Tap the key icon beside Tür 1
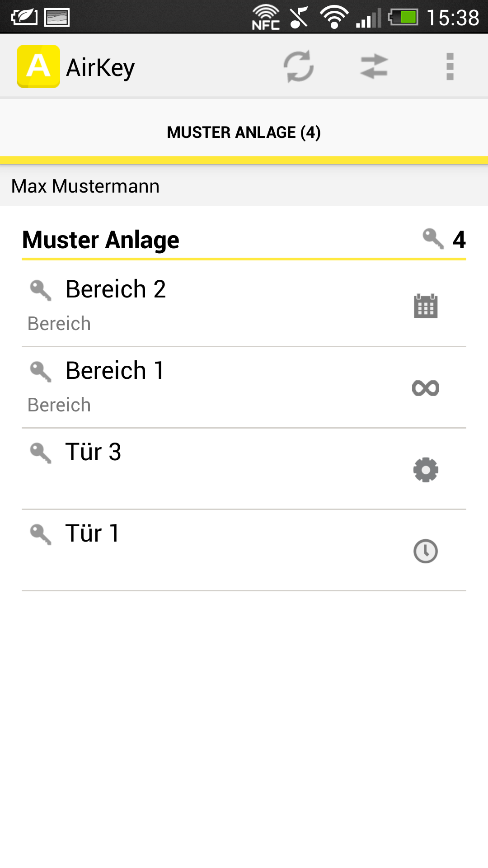The width and height of the screenshot is (488, 868). click(x=41, y=534)
